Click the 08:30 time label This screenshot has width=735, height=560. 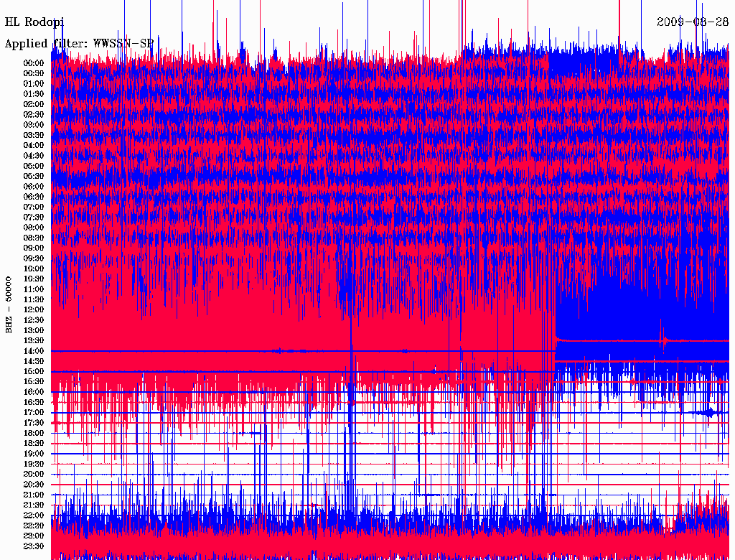(34, 238)
